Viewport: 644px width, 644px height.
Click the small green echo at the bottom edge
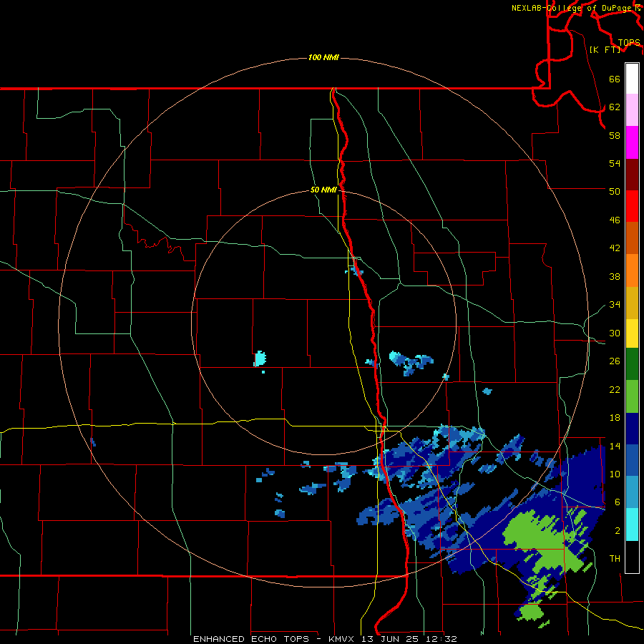tap(531, 613)
